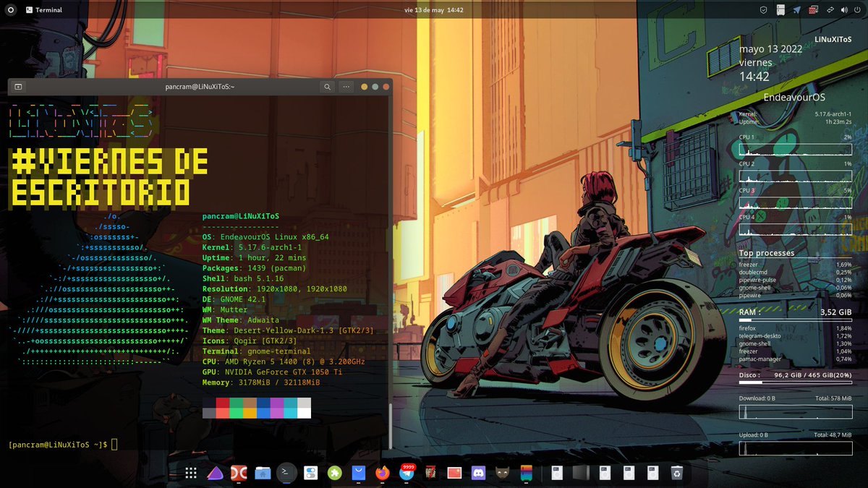Open the blue shopping bag Software icon
Viewport: 868px width, 488px height.
[x=359, y=473]
